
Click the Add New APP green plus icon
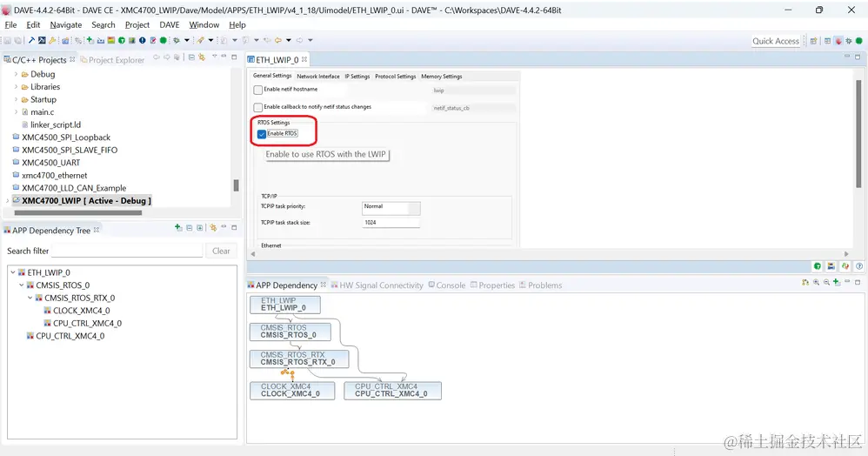tap(90, 40)
